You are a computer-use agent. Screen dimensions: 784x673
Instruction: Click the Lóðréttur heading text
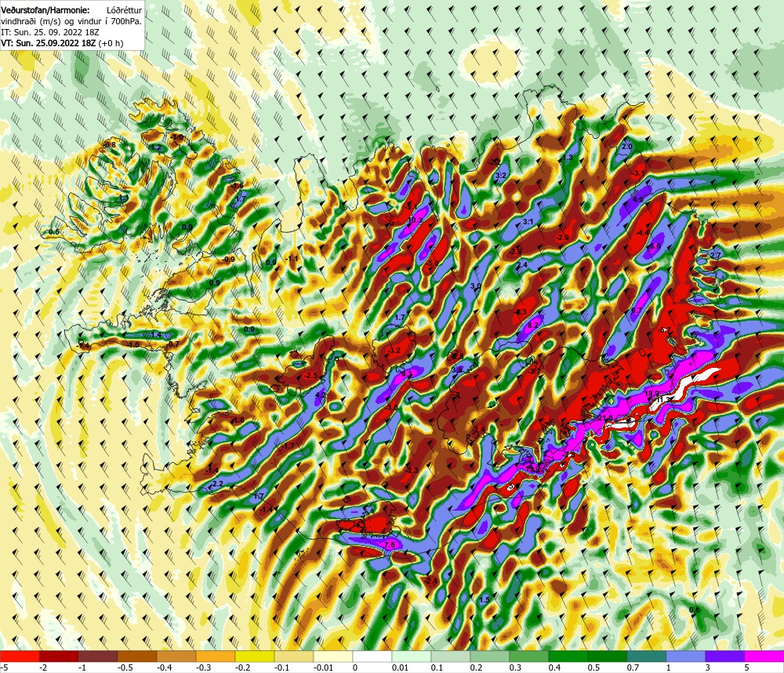coord(124,10)
